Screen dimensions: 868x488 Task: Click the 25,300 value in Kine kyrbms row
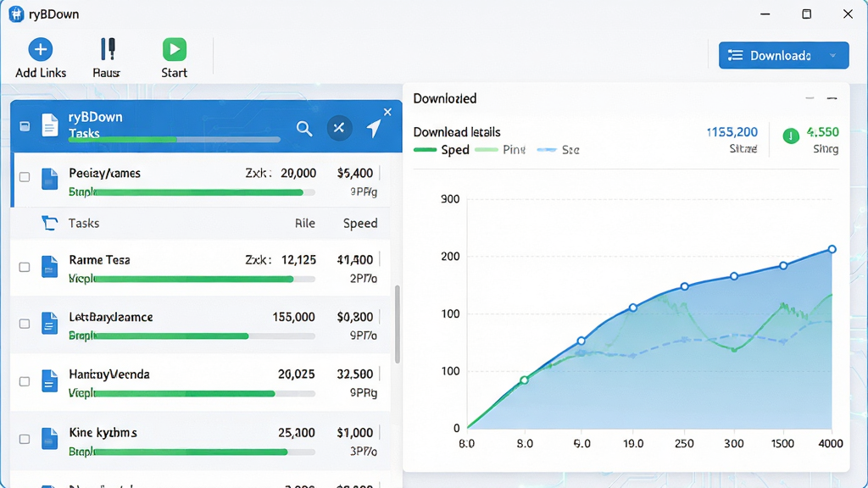pyautogui.click(x=297, y=433)
